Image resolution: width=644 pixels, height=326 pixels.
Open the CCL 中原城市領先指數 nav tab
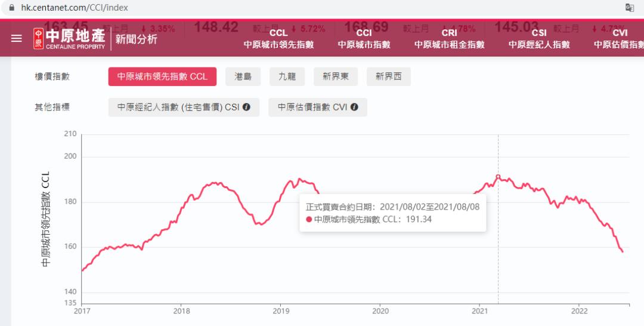tap(279, 39)
